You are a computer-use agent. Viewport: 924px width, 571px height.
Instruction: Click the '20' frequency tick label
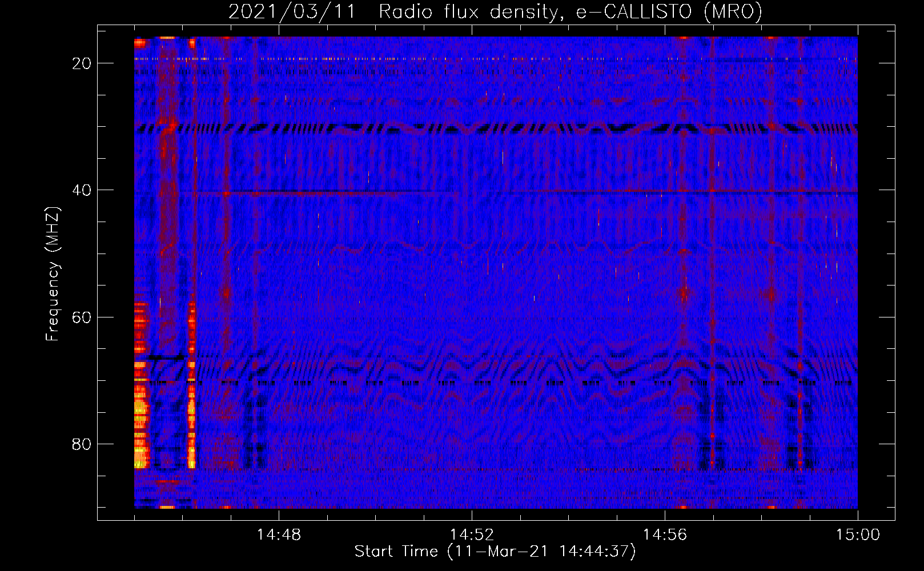(x=82, y=63)
